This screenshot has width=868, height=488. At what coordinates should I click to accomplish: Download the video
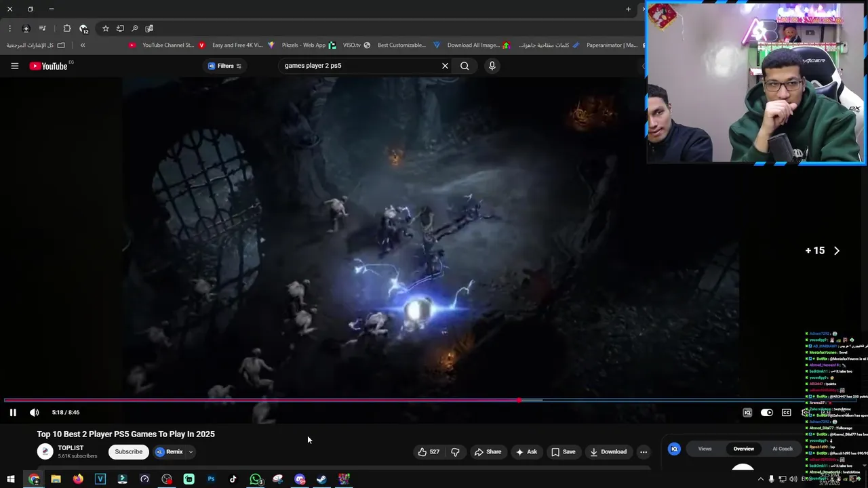coord(608,451)
